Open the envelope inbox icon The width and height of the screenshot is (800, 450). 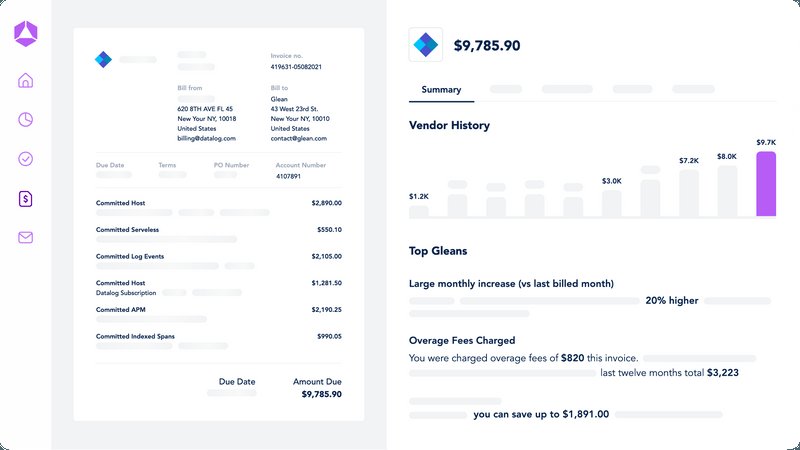26,237
